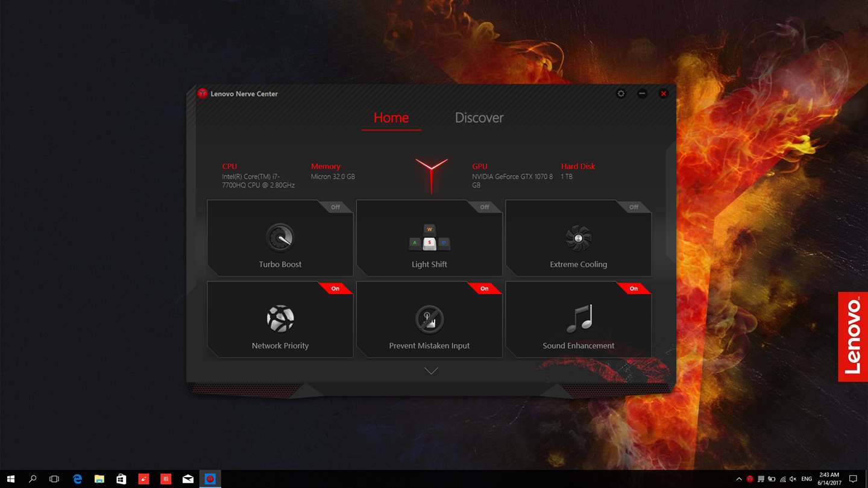
Task: Expand more features with down chevron
Action: tap(431, 371)
